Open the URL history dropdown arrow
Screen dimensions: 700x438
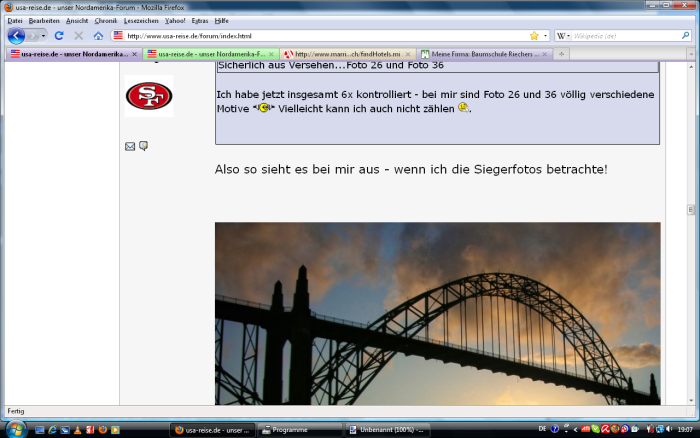pyautogui.click(x=547, y=35)
